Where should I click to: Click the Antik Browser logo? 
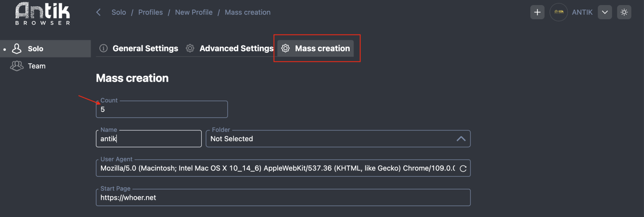pyautogui.click(x=42, y=13)
